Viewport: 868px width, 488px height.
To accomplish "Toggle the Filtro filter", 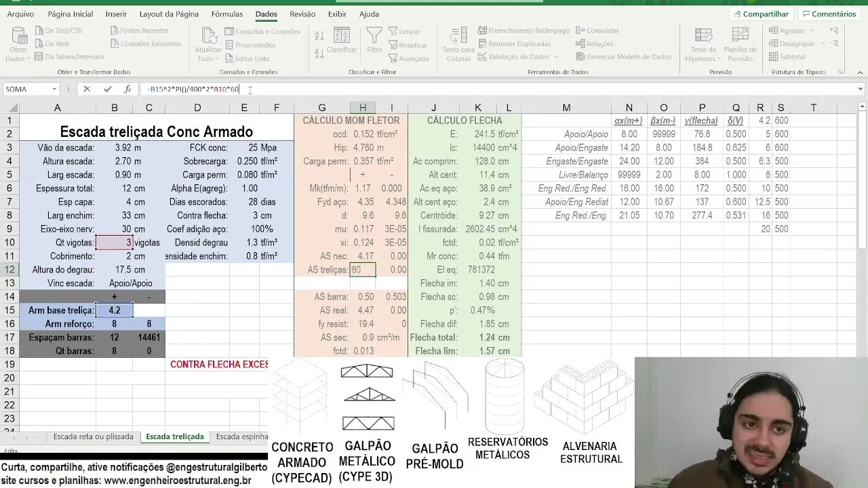I will pyautogui.click(x=374, y=41).
